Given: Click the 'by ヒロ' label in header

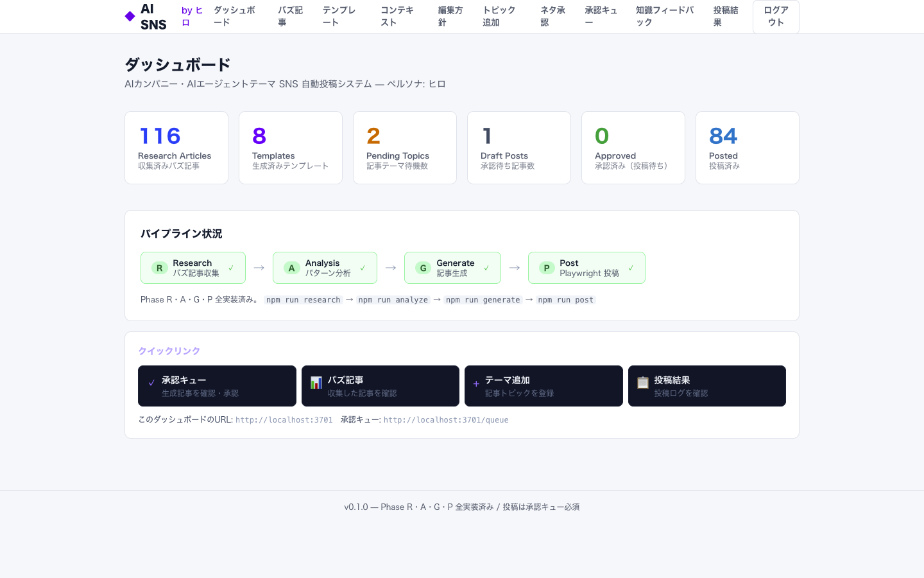Looking at the screenshot, I should pyautogui.click(x=193, y=16).
